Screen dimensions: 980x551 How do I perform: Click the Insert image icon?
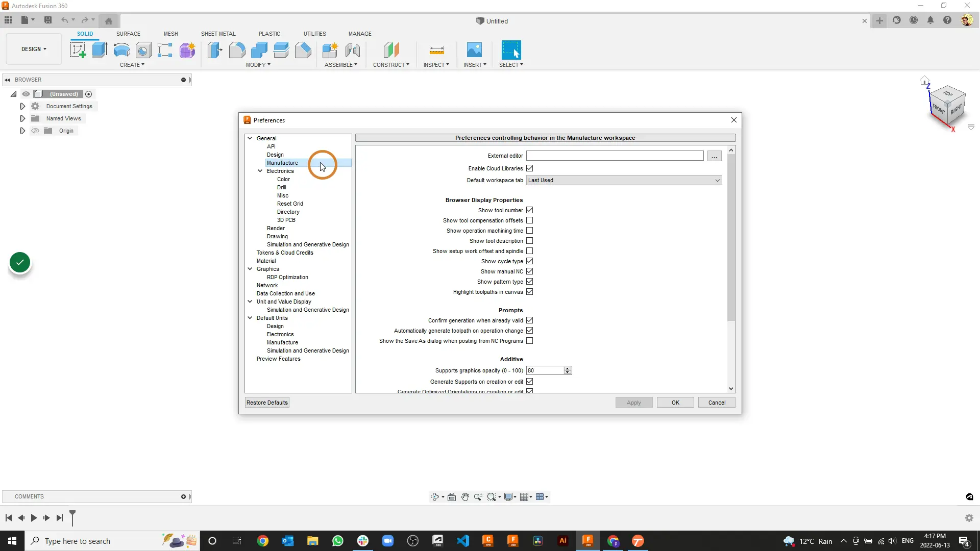(474, 50)
